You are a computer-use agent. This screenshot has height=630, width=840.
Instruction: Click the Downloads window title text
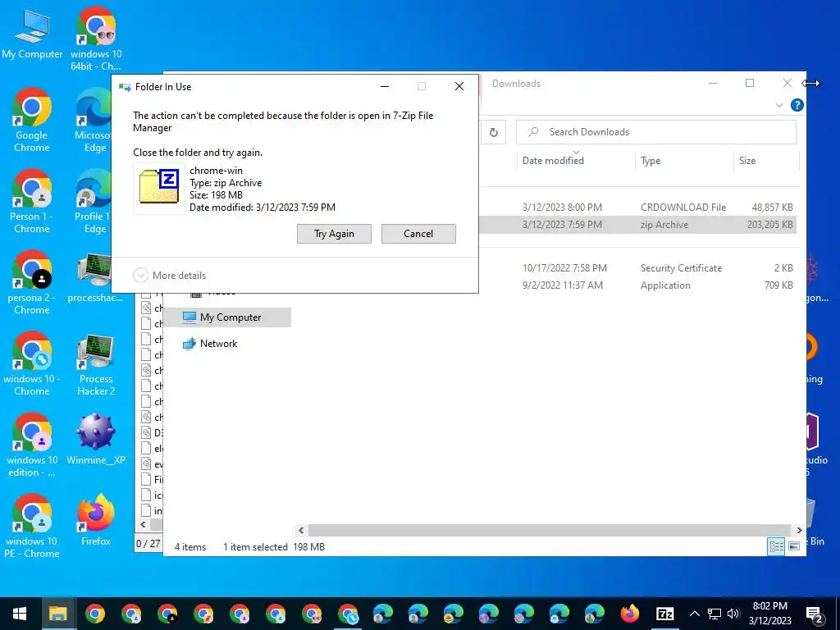tap(517, 84)
